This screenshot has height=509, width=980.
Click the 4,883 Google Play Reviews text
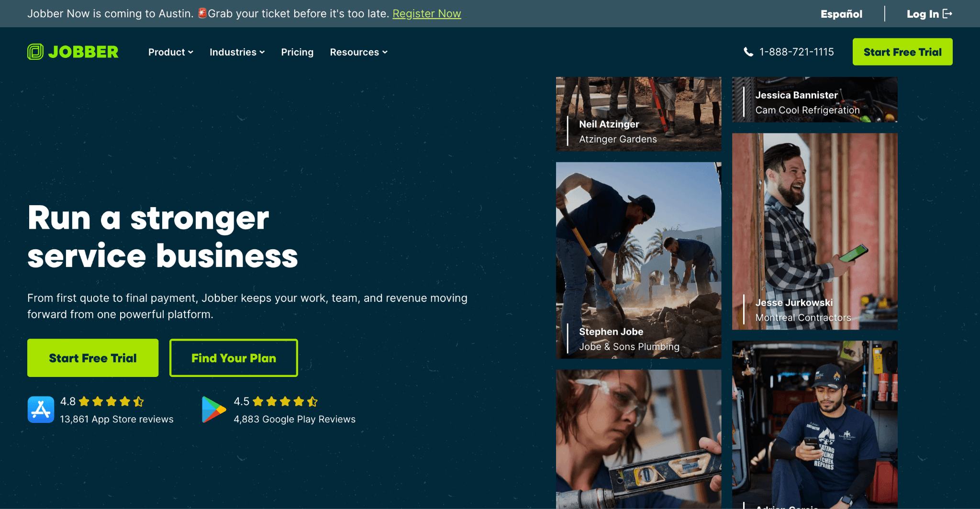click(x=294, y=419)
